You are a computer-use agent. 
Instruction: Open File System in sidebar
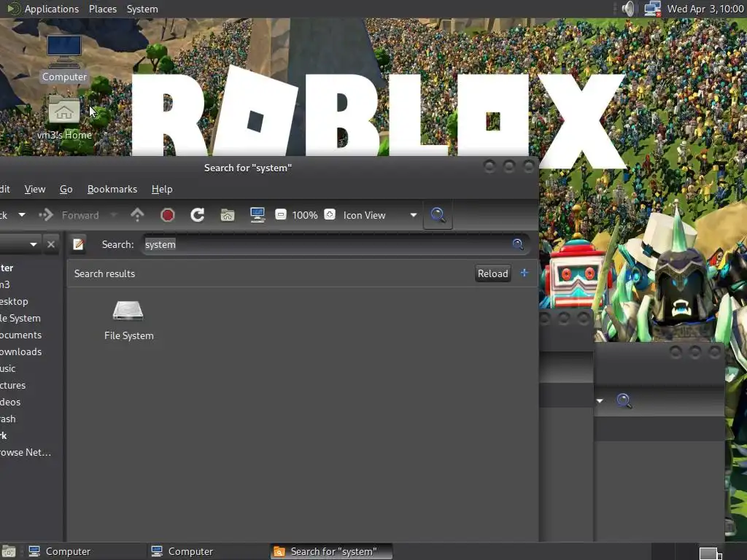tap(20, 318)
